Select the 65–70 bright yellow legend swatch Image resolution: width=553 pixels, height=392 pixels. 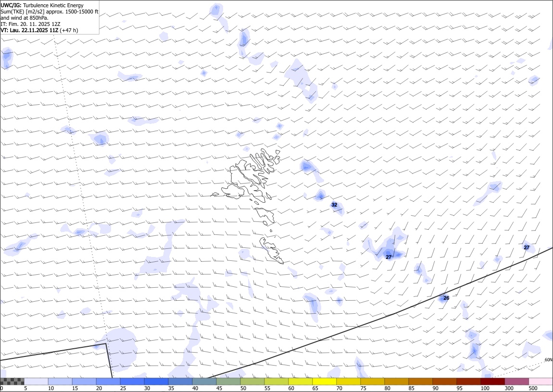(324, 381)
